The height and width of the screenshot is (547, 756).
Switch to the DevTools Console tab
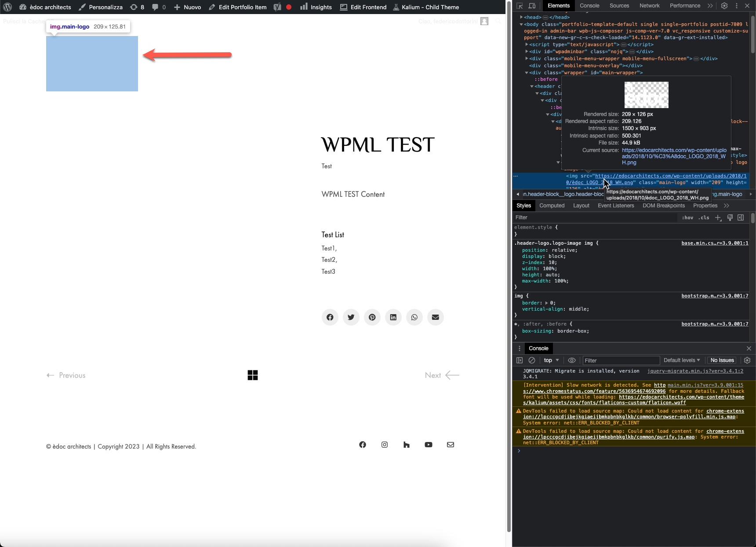point(589,6)
